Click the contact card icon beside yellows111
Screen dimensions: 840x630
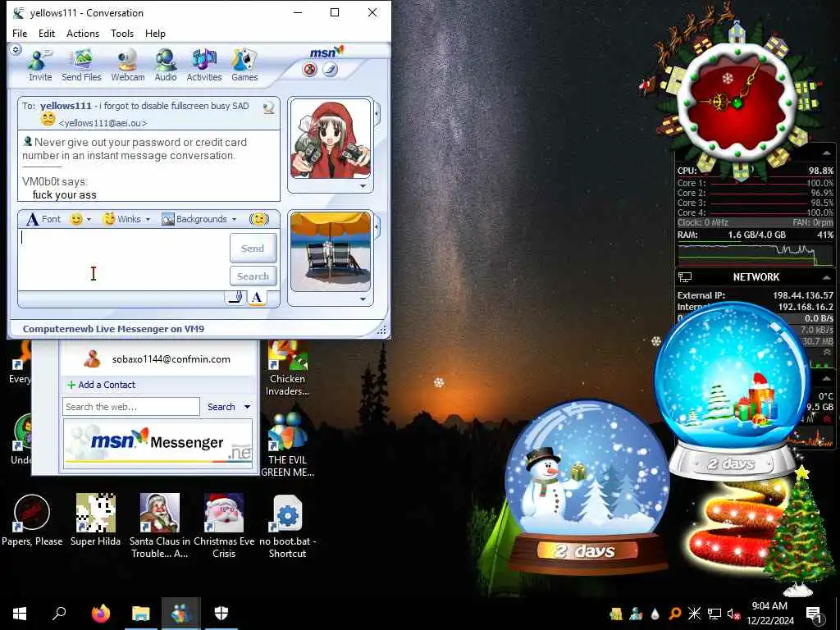click(269, 107)
